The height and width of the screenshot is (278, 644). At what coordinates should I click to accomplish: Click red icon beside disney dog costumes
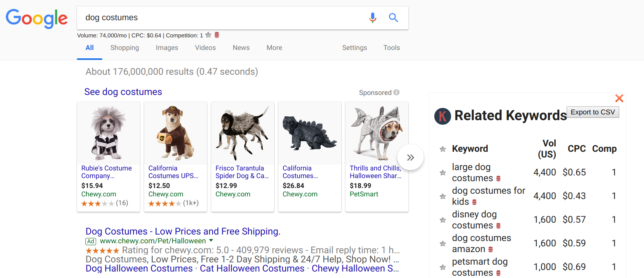[498, 226]
